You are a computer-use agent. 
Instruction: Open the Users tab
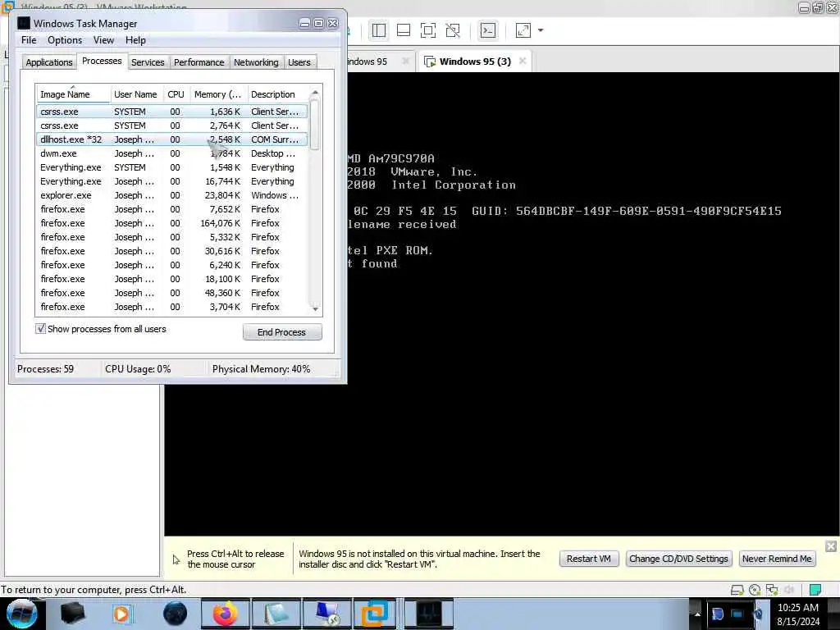point(299,62)
